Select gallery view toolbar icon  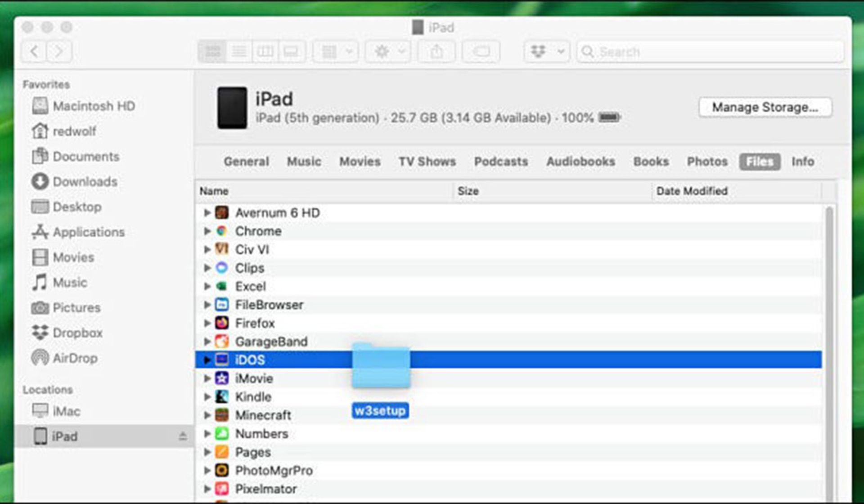pos(291,52)
